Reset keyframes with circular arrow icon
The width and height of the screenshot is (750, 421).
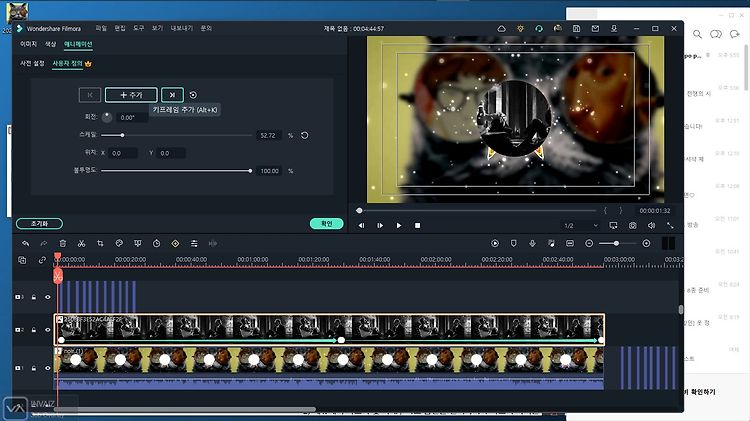(x=193, y=95)
